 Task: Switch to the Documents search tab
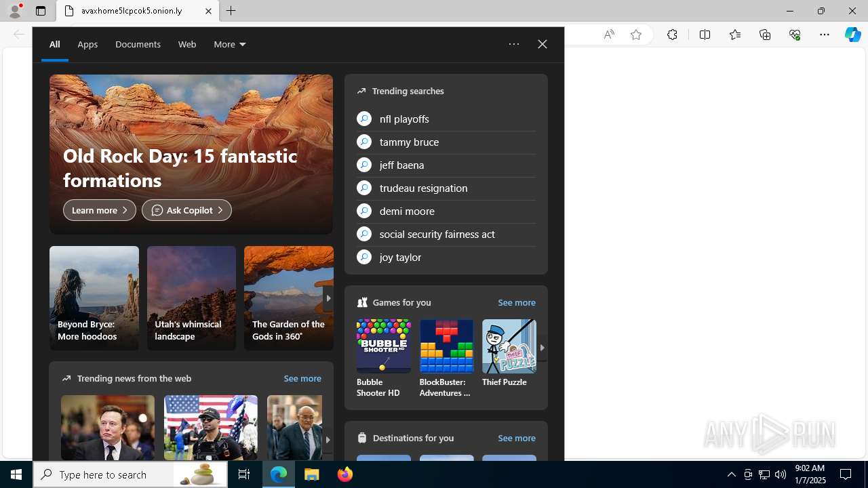click(138, 45)
